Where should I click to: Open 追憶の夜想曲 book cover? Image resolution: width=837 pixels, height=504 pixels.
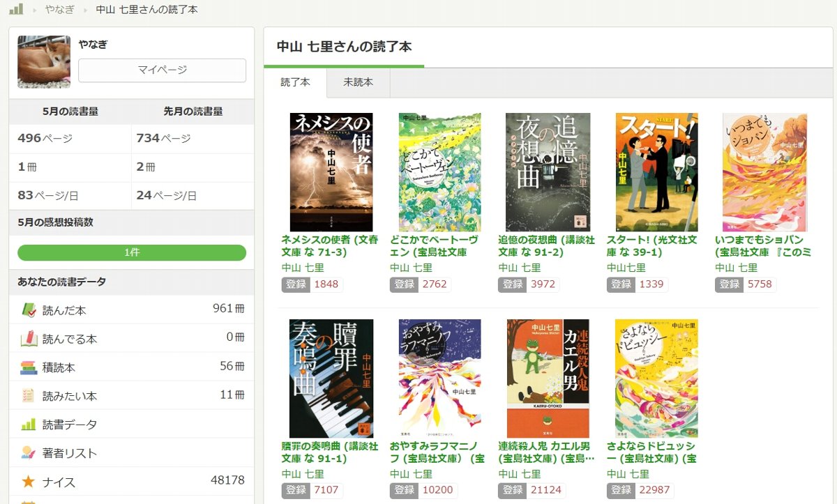point(548,172)
